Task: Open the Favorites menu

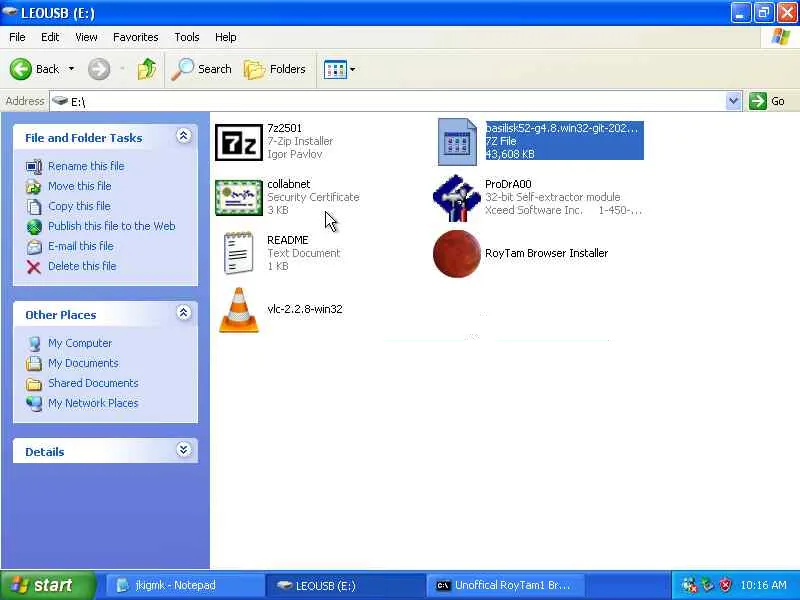Action: [x=136, y=37]
